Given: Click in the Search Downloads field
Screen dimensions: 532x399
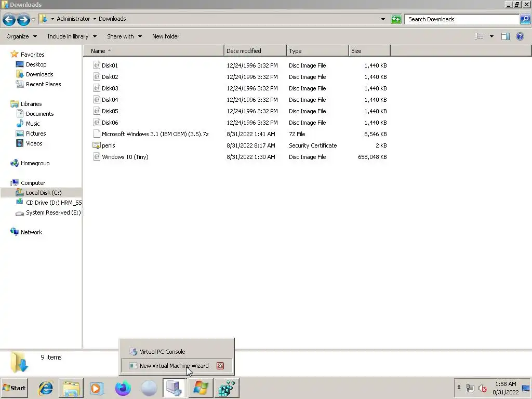Looking at the screenshot, I should click(462, 19).
